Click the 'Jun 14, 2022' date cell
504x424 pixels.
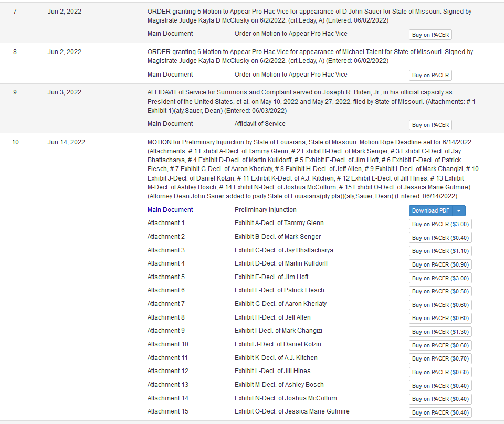click(x=66, y=142)
